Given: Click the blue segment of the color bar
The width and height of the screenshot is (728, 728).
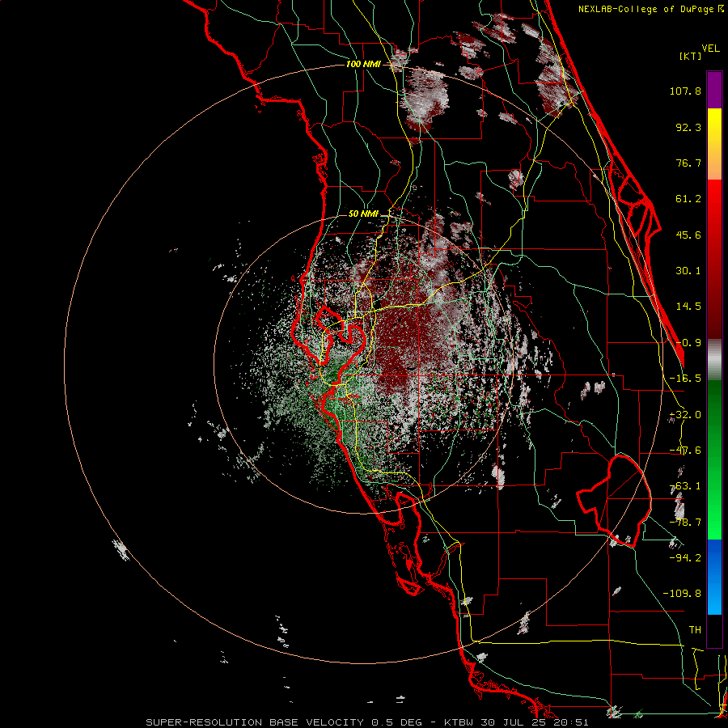Looking at the screenshot, I should (x=714, y=577).
